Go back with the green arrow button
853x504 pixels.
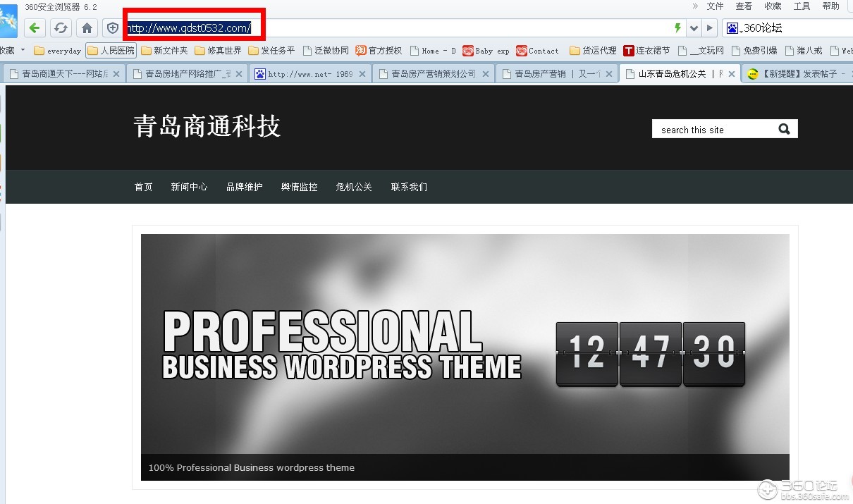pos(35,28)
